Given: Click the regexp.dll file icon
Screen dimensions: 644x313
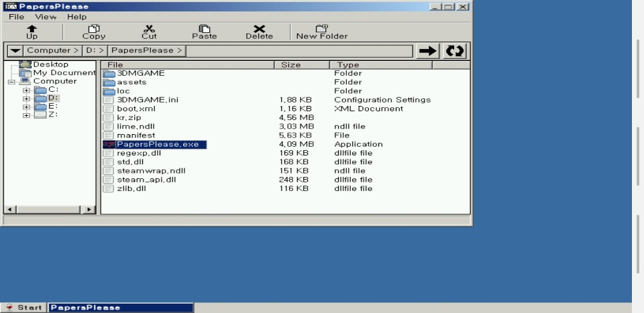Looking at the screenshot, I should (x=108, y=153).
